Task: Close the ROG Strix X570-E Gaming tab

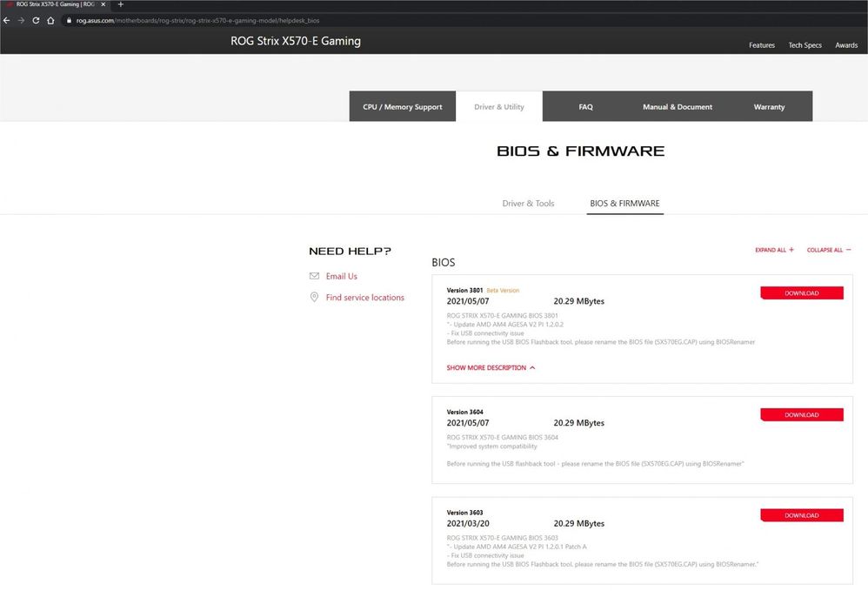Action: [103, 4]
